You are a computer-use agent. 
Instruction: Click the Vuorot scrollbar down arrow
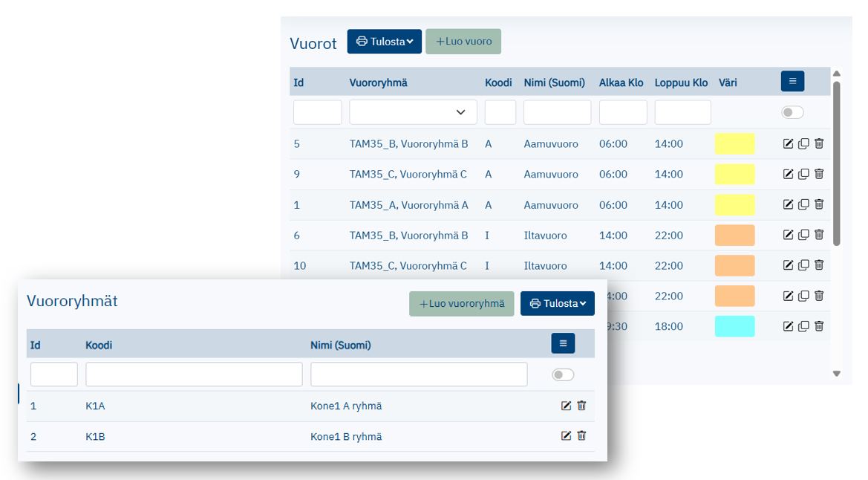[x=837, y=374]
